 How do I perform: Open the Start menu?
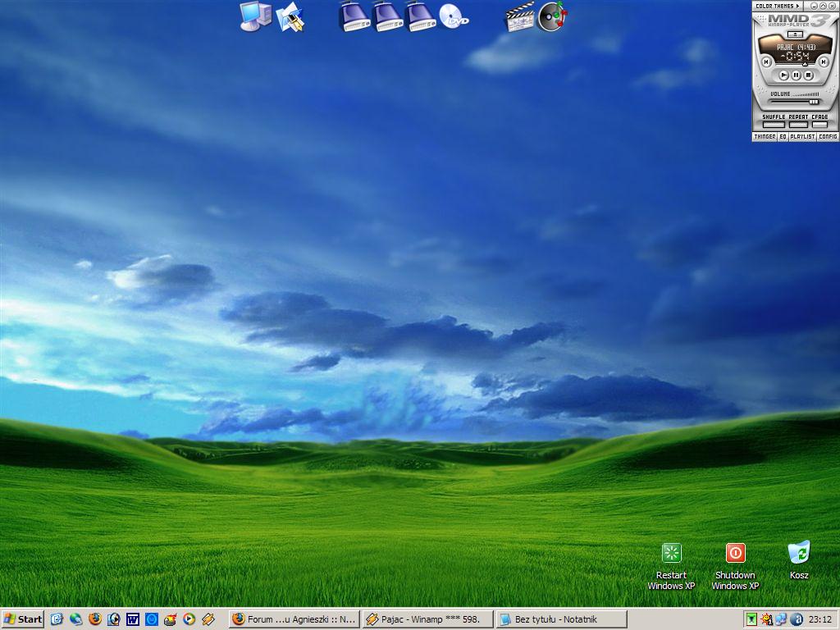(x=23, y=619)
